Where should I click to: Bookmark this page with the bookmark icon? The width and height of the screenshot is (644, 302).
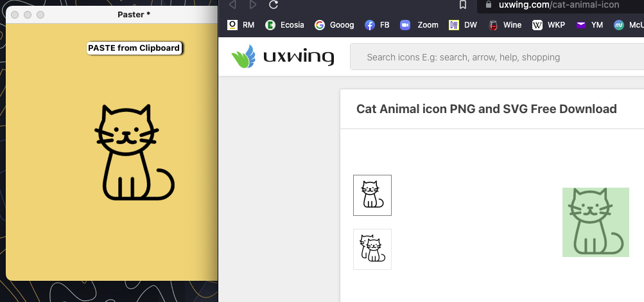[462, 4]
